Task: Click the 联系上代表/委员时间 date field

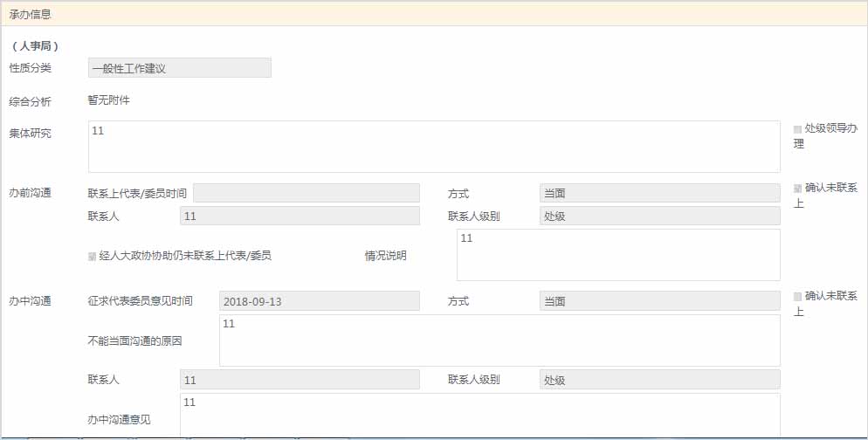Action: pos(306,193)
